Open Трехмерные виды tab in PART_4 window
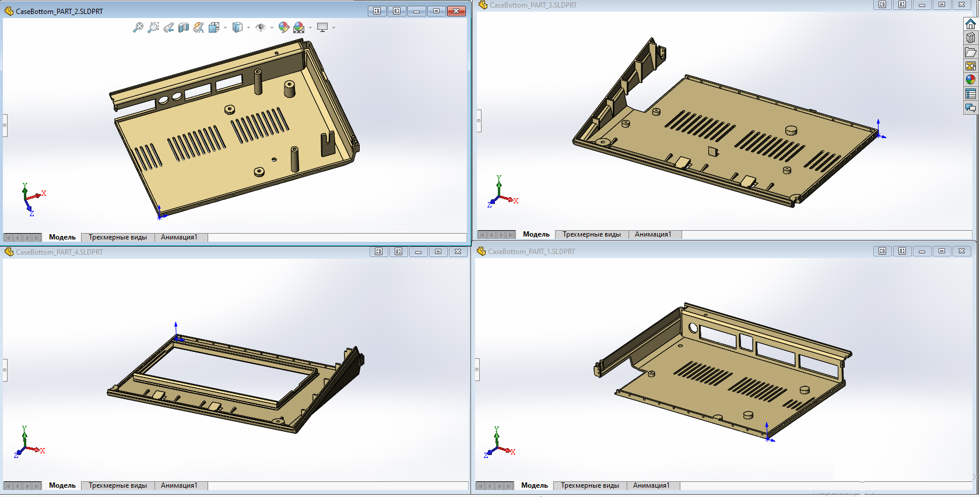This screenshot has width=980, height=497. click(x=118, y=485)
